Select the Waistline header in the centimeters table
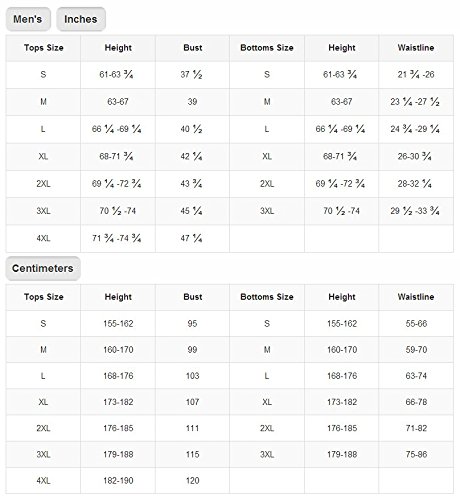Viewport: 460px width, 500px height. pos(416,297)
